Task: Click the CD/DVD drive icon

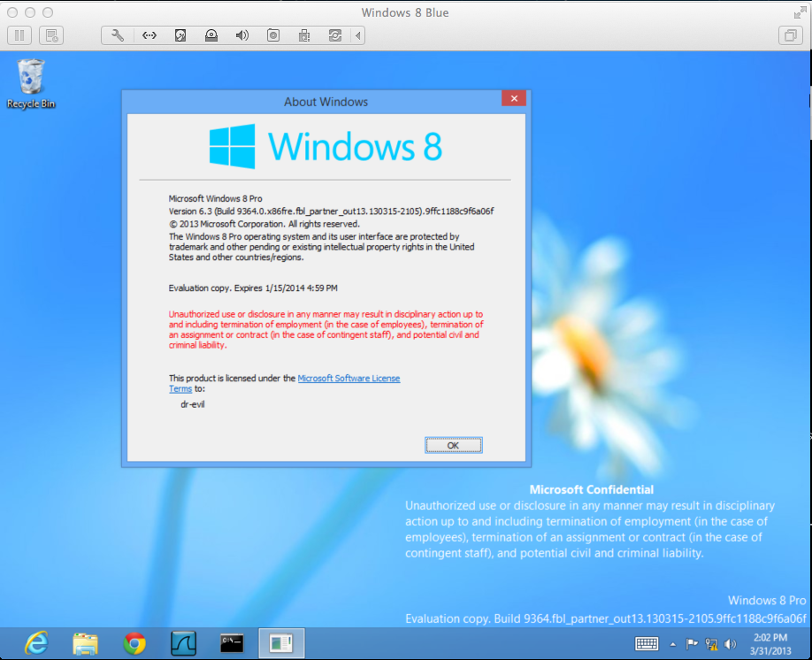Action: pos(211,35)
